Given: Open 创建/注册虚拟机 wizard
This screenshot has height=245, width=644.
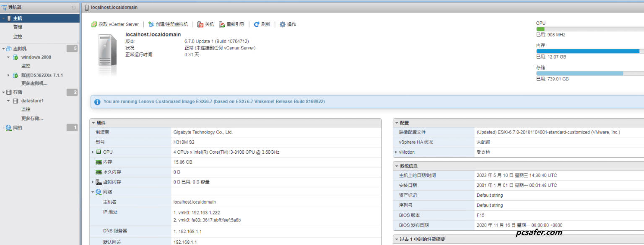Looking at the screenshot, I should [168, 24].
